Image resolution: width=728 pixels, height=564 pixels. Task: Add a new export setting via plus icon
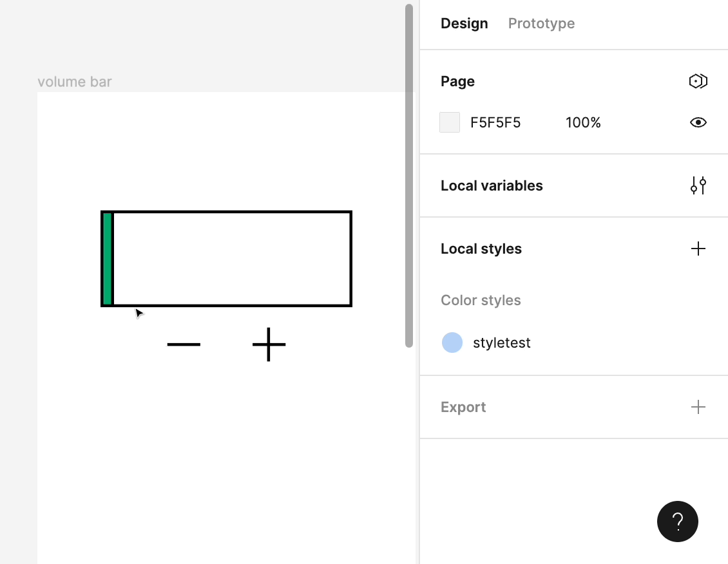pos(698,407)
